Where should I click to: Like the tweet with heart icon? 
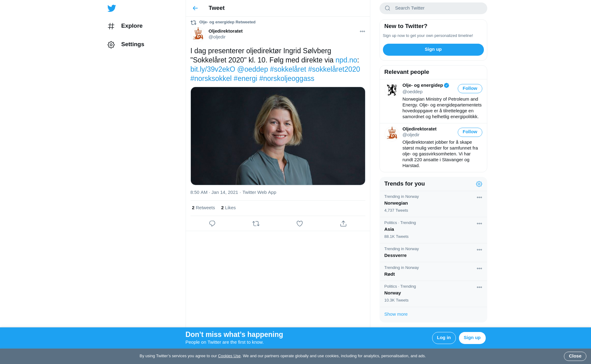pyautogui.click(x=300, y=224)
